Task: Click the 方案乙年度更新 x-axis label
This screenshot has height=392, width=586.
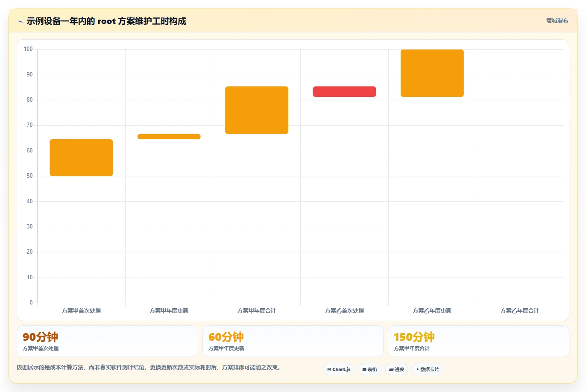Action: tap(432, 310)
